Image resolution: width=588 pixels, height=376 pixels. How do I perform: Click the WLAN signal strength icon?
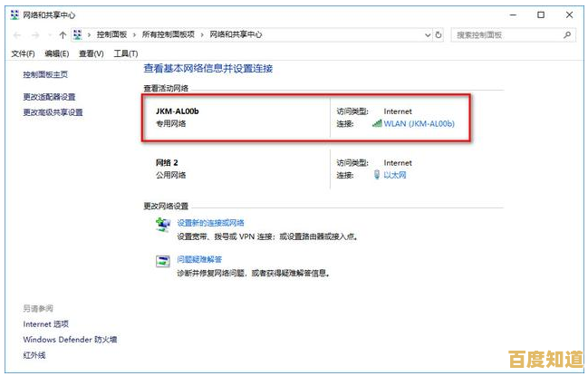pyautogui.click(x=377, y=123)
